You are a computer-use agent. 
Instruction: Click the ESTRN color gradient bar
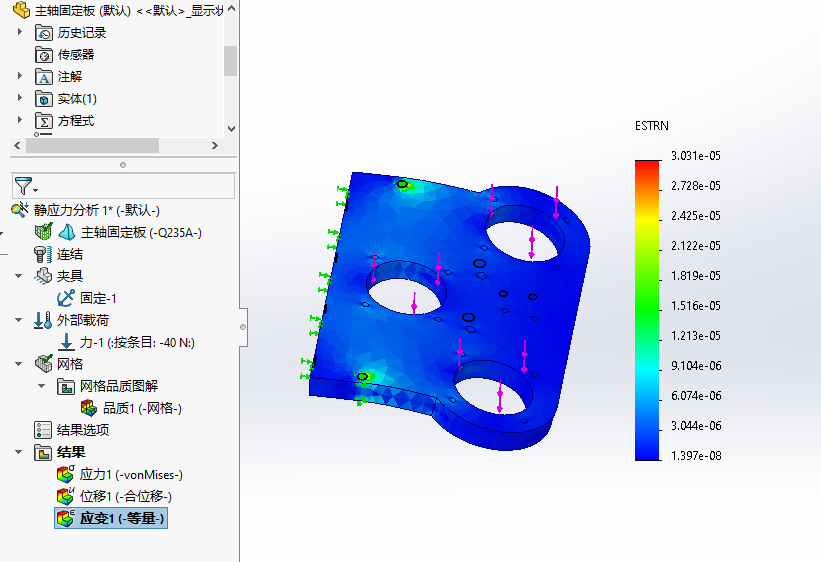pyautogui.click(x=647, y=310)
